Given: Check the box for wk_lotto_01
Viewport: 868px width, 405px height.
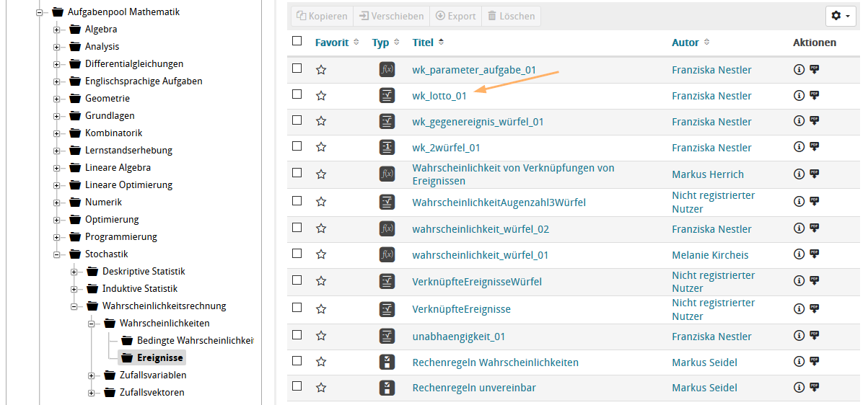Looking at the screenshot, I should [297, 94].
